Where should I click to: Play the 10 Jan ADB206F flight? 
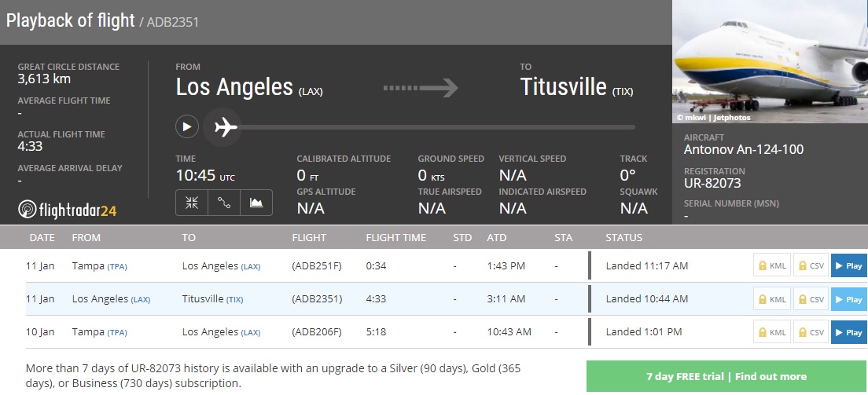[848, 332]
